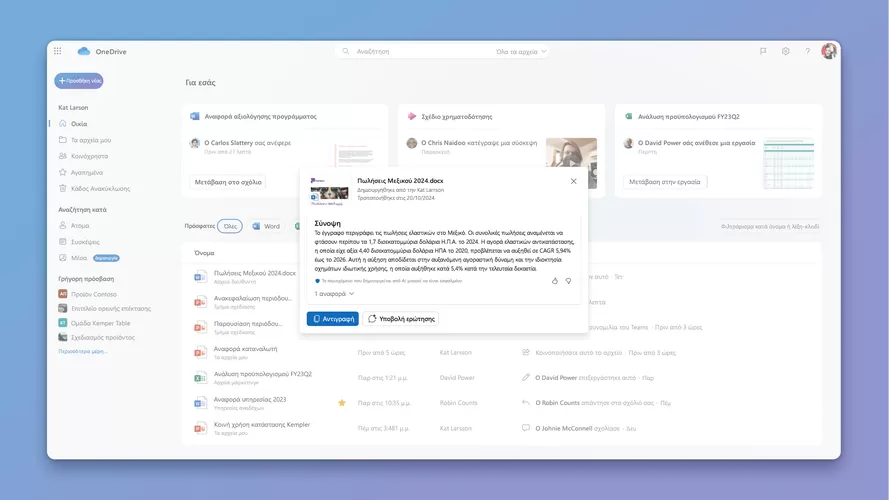Image resolution: width=889 pixels, height=500 pixels.
Task: Open the Ανάλυση προϋπολογισμού FY23Q2 spreadsheet thumbnail
Action: tap(788, 163)
